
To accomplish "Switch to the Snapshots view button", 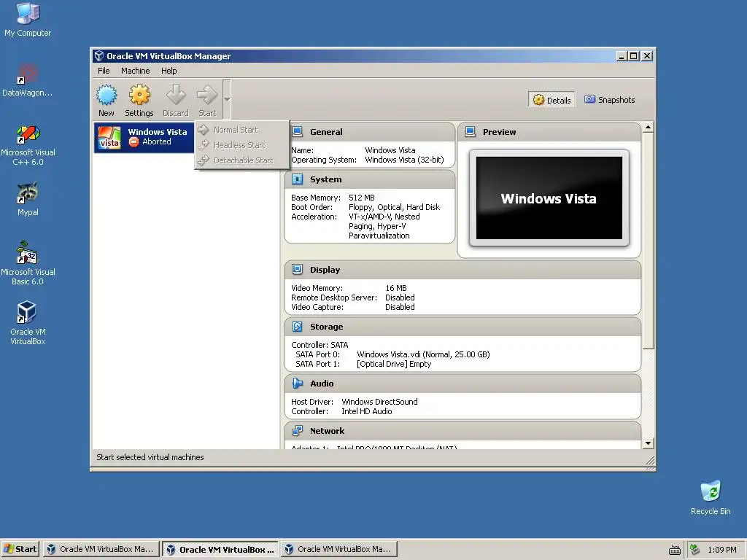I will tap(609, 100).
